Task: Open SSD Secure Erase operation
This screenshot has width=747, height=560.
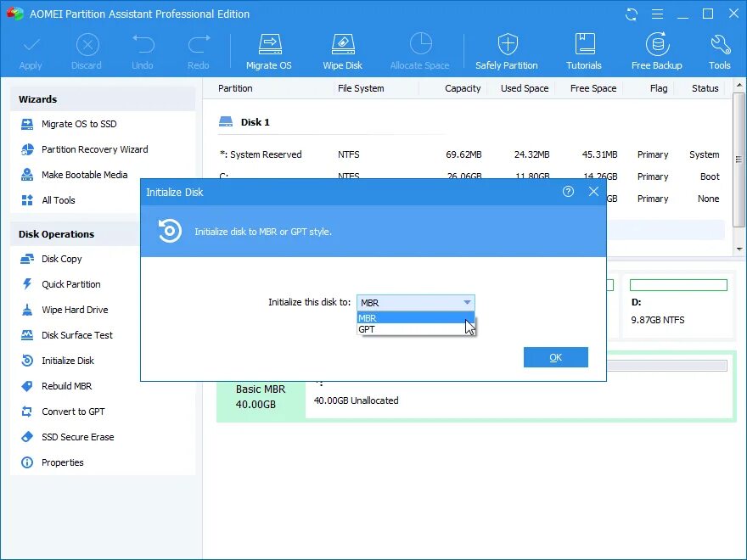Action: point(77,437)
